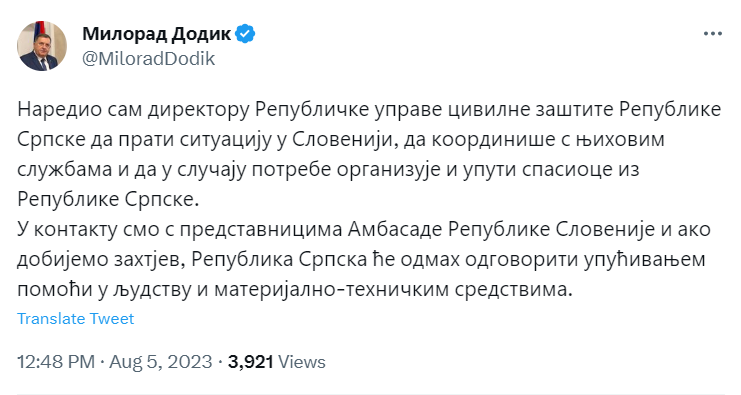
Task: Click the short line Републике Српске.
Action: point(108,199)
